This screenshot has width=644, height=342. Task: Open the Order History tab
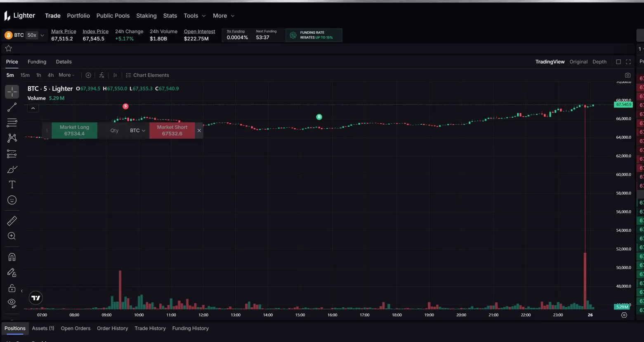point(112,328)
